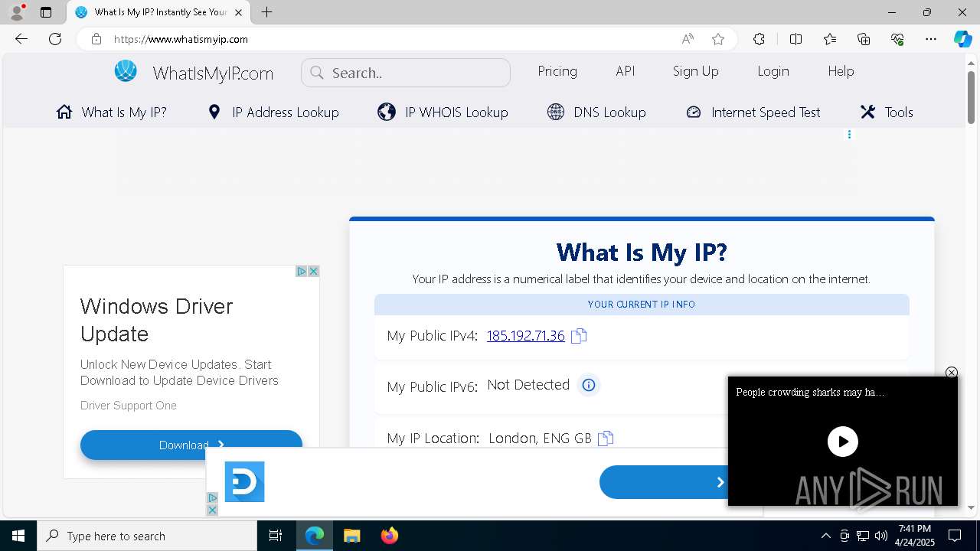
Task: Open the browser profile icon
Action: tap(17, 12)
